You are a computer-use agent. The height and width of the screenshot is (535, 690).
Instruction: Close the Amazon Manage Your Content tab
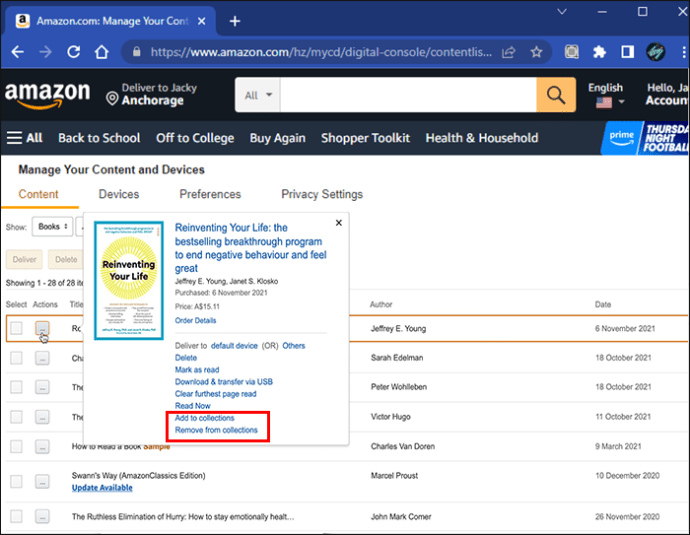coord(202,21)
